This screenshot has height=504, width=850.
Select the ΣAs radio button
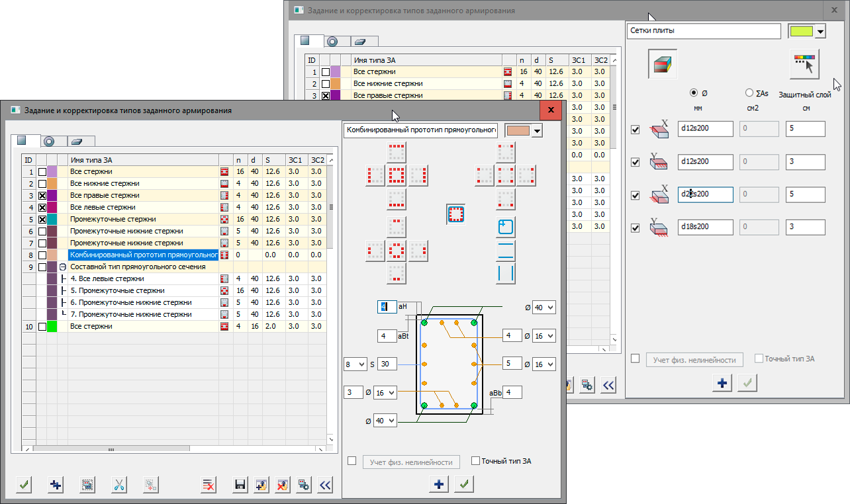[749, 93]
